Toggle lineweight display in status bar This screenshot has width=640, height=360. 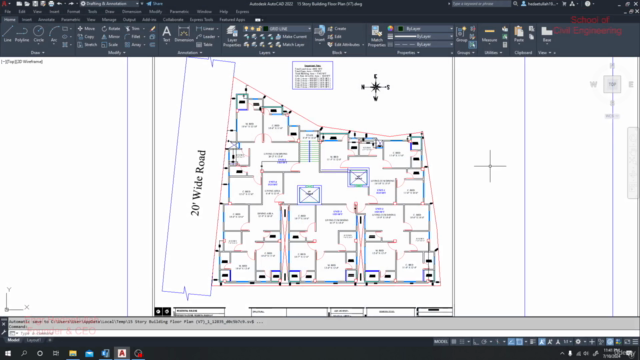tap(533, 342)
